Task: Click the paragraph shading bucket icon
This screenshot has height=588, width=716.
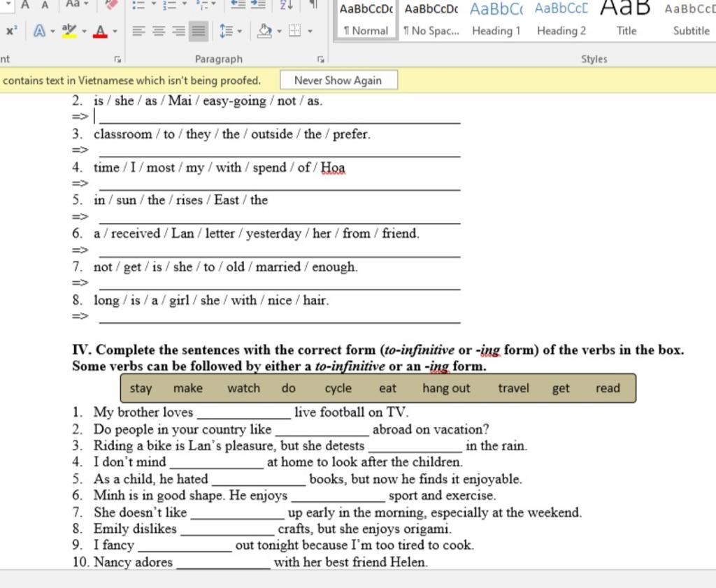Action: tap(264, 31)
